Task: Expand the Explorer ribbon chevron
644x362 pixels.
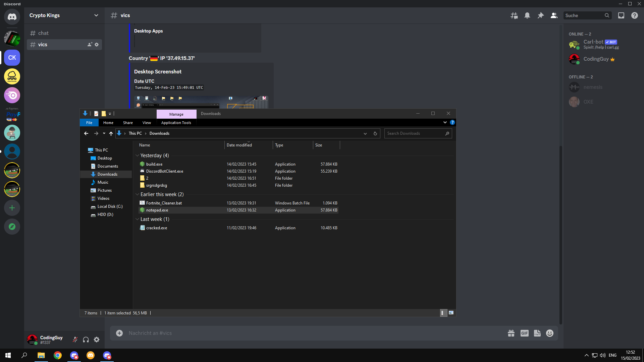Action: tap(445, 122)
